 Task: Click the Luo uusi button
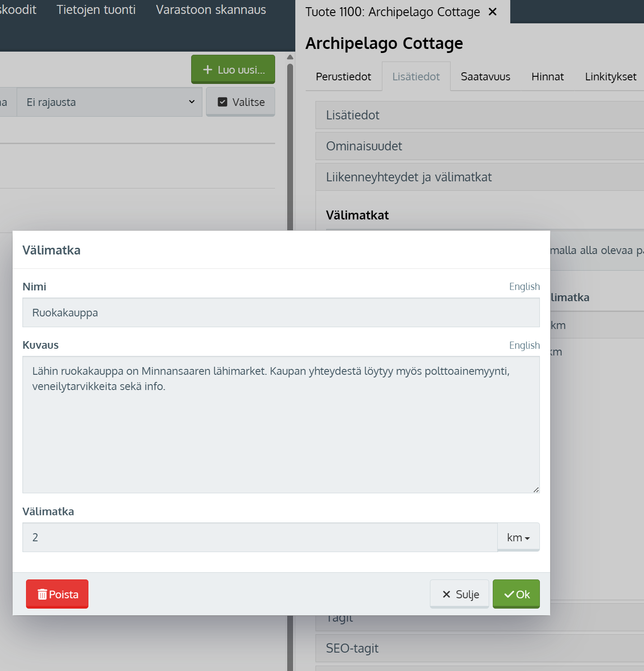pos(233,70)
